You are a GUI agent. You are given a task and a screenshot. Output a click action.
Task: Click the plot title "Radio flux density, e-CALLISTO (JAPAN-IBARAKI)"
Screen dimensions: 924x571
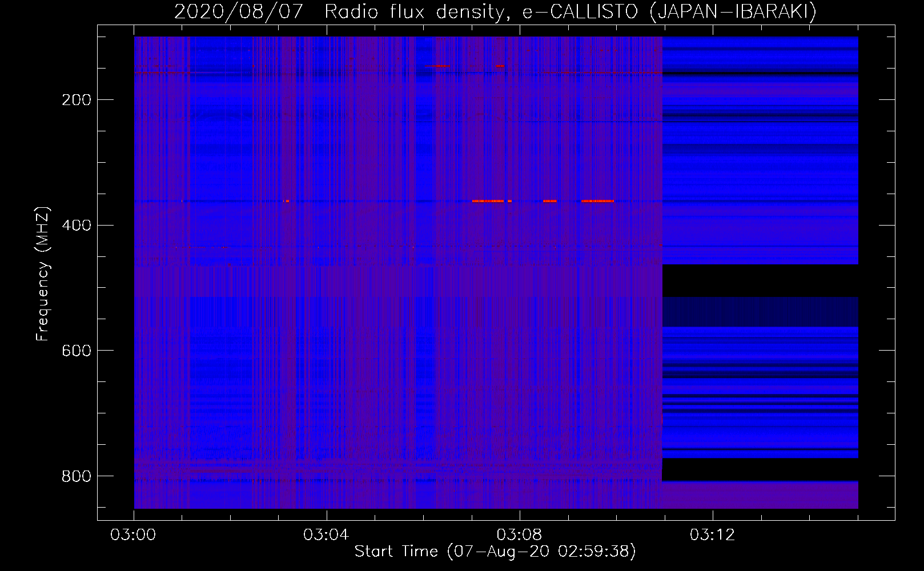571,12
